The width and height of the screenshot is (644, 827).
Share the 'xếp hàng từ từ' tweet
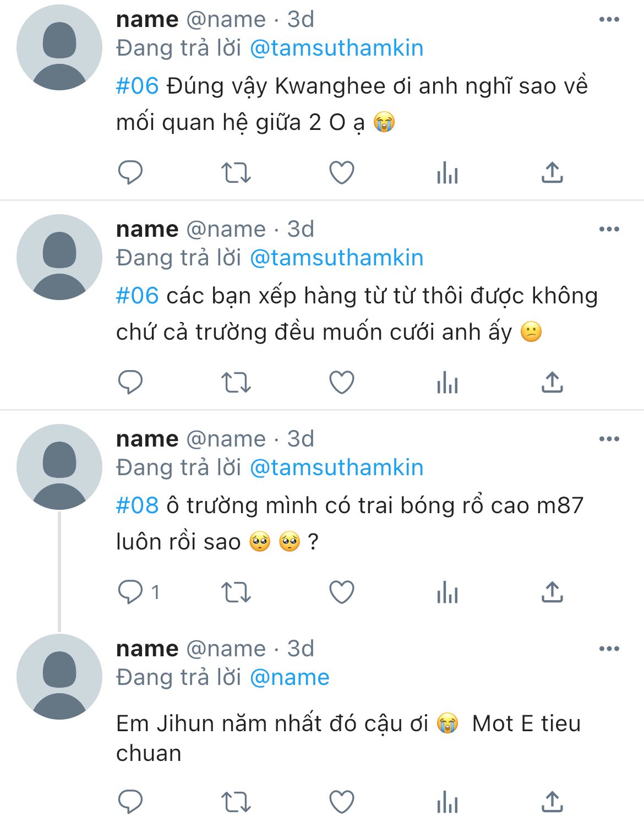[552, 383]
